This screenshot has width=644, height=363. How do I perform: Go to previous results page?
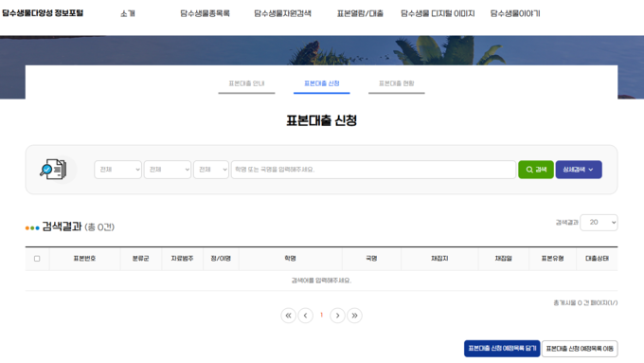305,316
